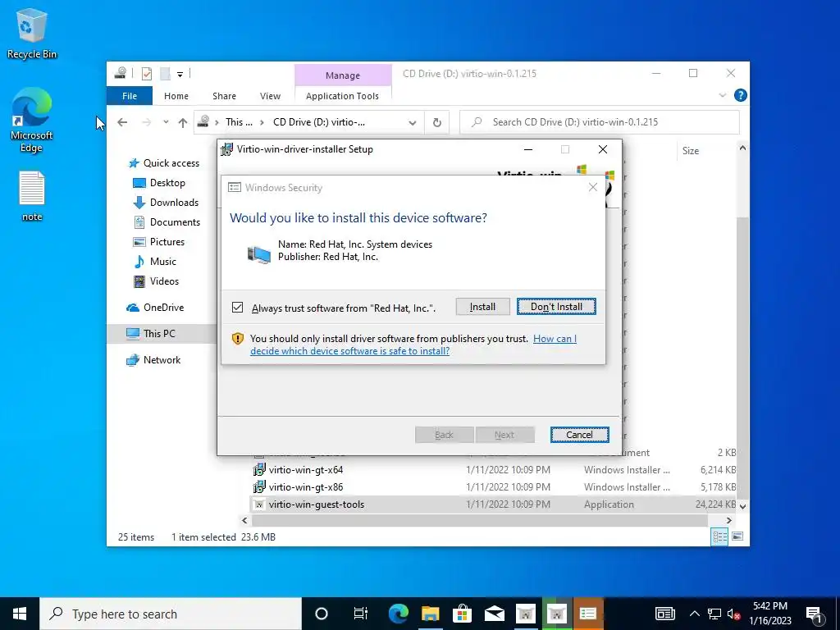Go back in File Explorer
This screenshot has height=630, width=840.
pos(122,122)
